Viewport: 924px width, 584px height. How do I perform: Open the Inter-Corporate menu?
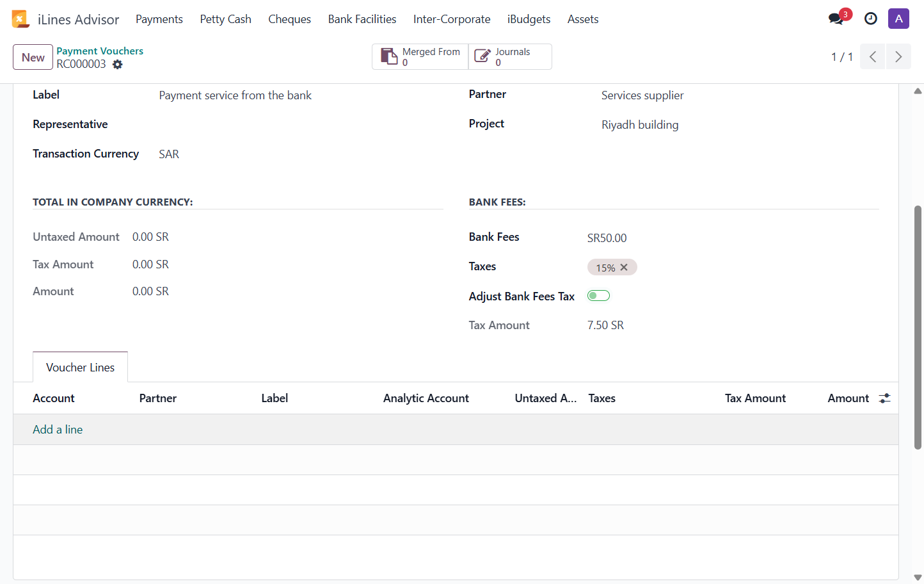point(452,19)
